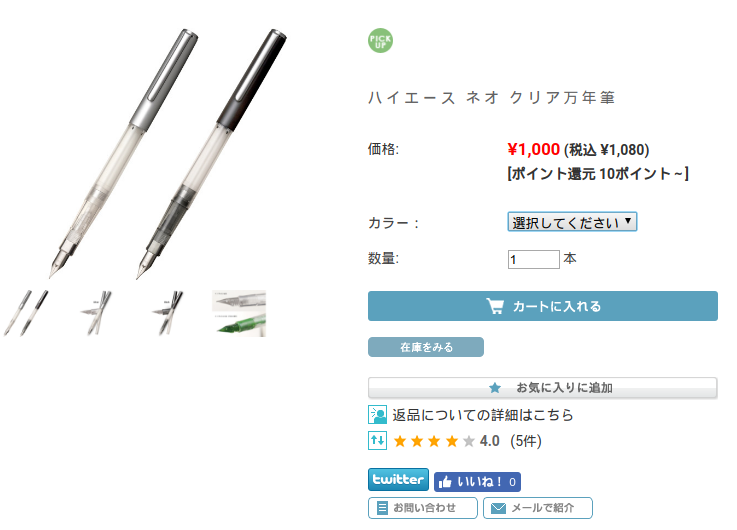
Task: Click the envelope icon on メールで紹介
Action: point(498,508)
